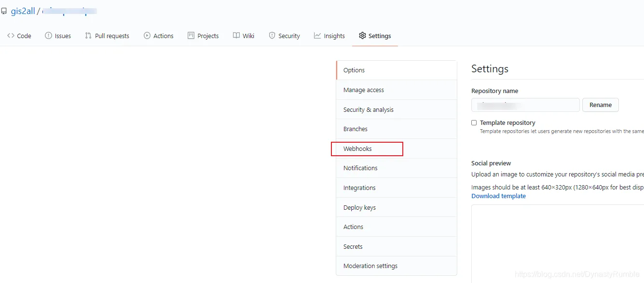Select Options in settings sidebar

pos(397,70)
